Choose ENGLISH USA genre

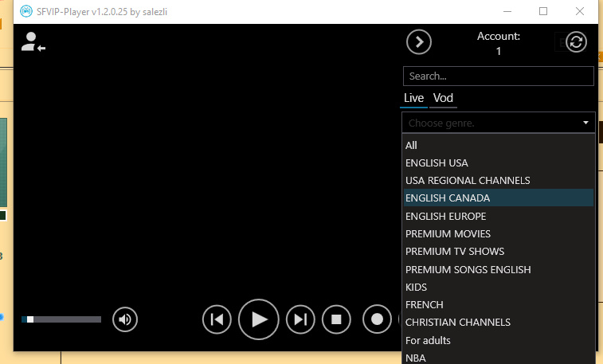click(x=499, y=163)
